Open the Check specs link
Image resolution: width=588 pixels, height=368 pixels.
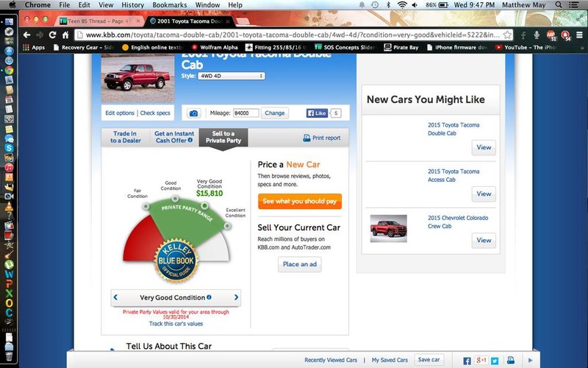[155, 113]
